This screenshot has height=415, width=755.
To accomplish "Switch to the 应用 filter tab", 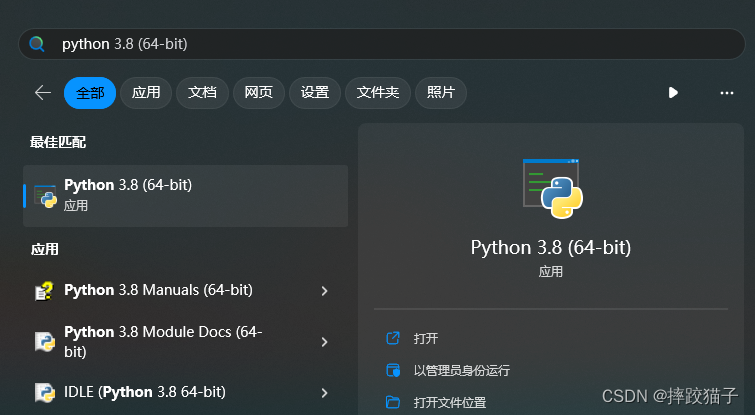I will point(146,92).
